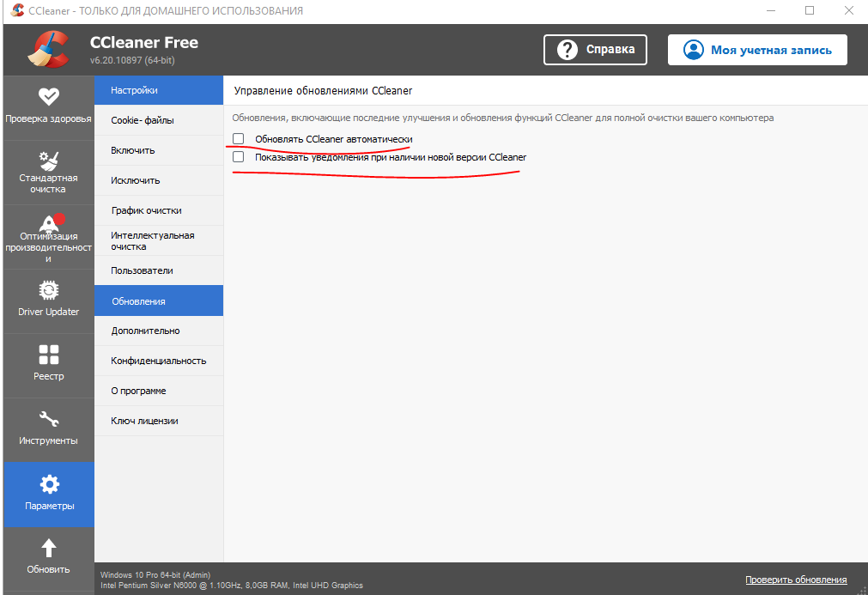This screenshot has width=868, height=595.
Task: Click Моя учетная запись button
Action: click(x=757, y=50)
